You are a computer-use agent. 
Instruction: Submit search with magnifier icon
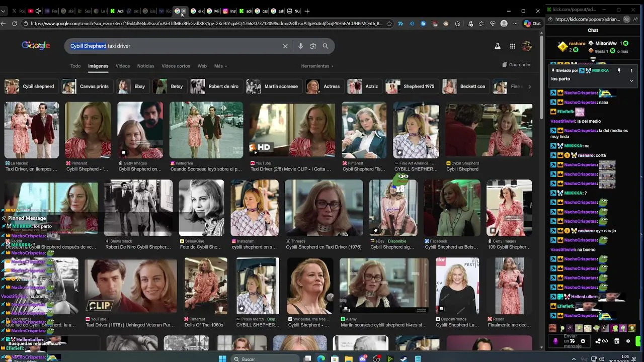coord(326,46)
